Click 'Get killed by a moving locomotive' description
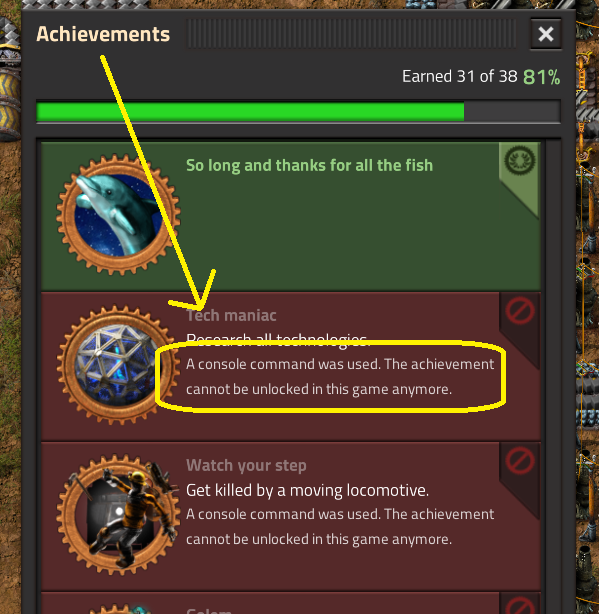This screenshot has height=614, width=599. [307, 490]
